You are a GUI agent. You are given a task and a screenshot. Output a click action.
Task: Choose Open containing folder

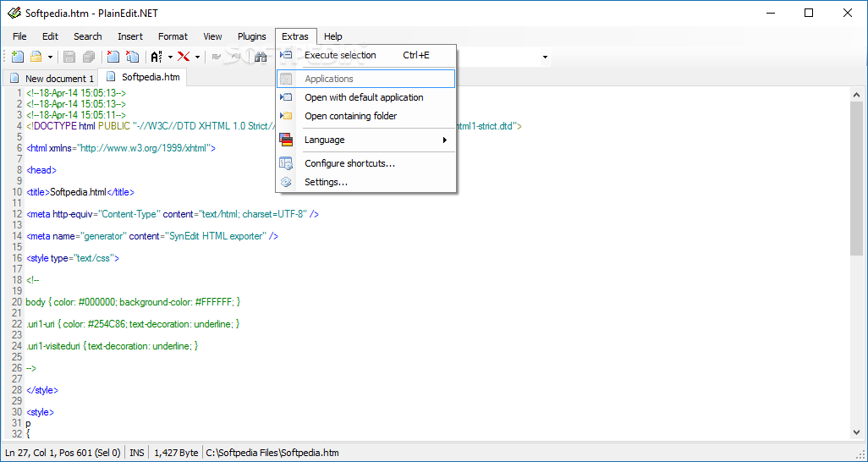(366, 116)
